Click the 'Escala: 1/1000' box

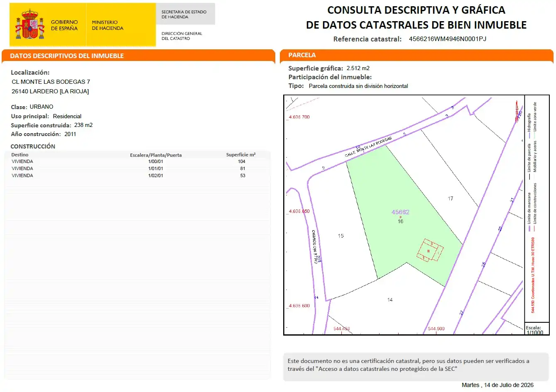tap(536, 329)
